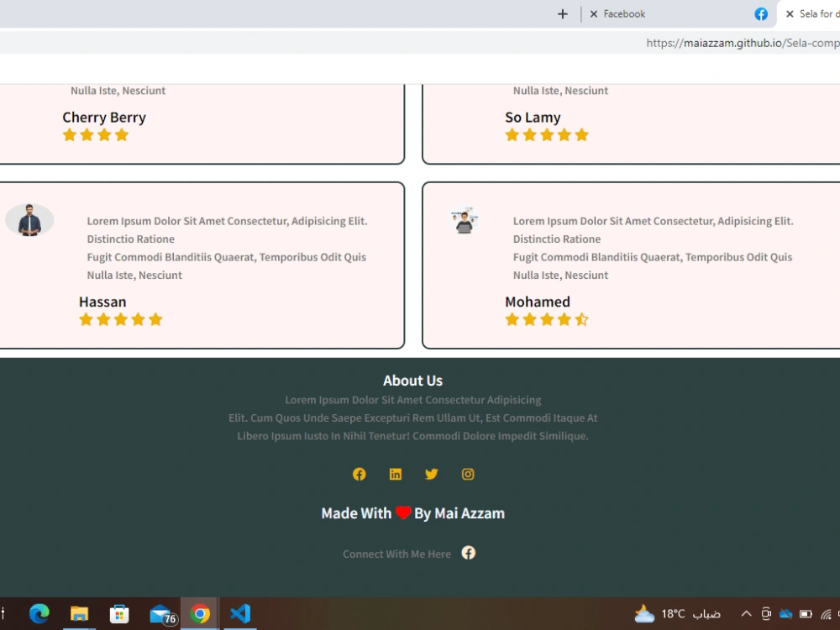Open the Facebook icon in footer socials

359,474
